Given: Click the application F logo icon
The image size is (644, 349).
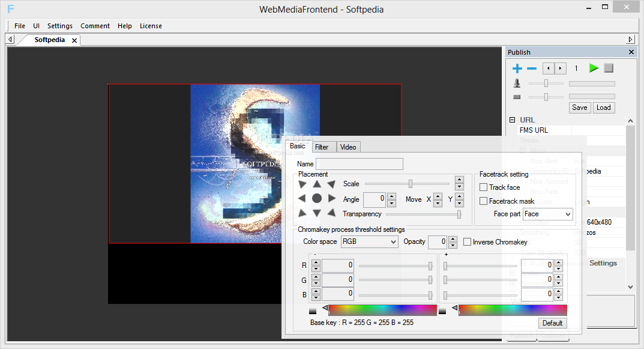Looking at the screenshot, I should (11, 8).
